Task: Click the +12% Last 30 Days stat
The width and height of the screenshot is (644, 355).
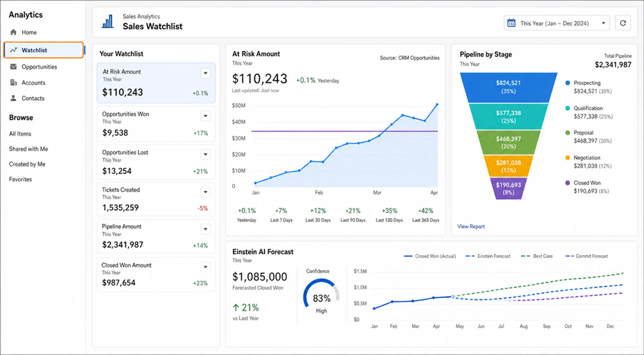Action: (x=318, y=215)
